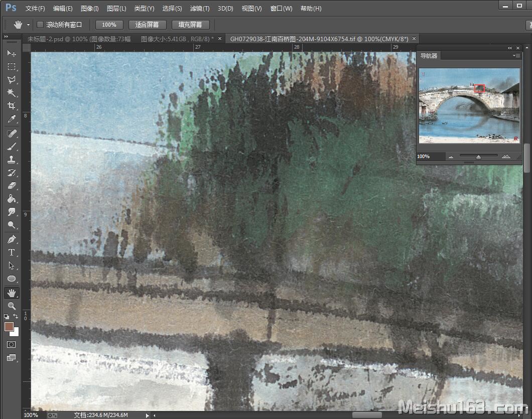The height and width of the screenshot is (419, 532).
Task: Click the Photoshop Ps logo
Action: [11, 8]
